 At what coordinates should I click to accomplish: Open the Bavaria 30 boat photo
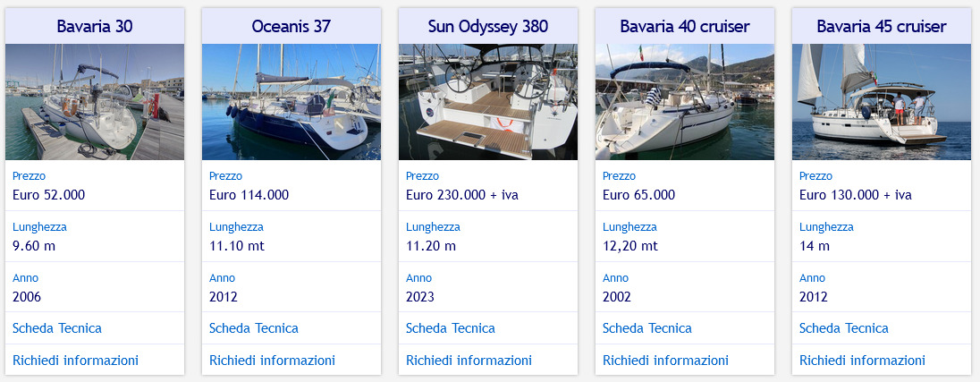coord(95,102)
